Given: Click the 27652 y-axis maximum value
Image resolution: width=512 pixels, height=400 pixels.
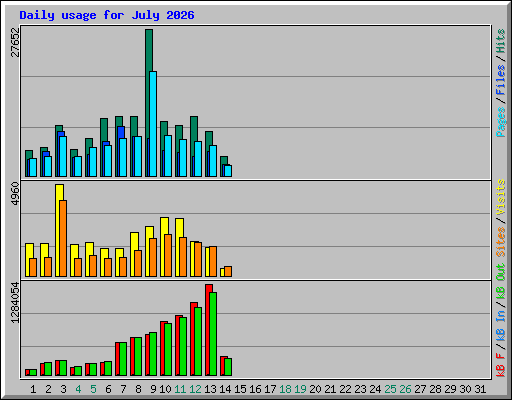Looking at the screenshot, I should (x=15, y=42).
